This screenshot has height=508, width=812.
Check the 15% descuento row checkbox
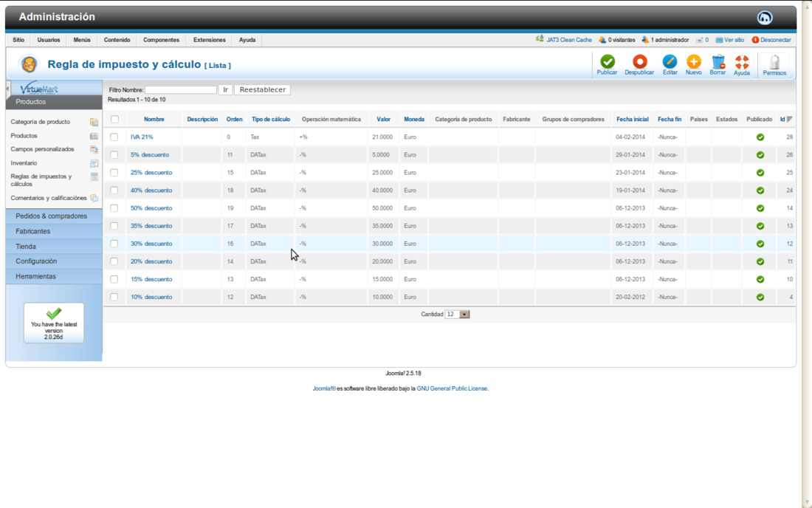point(114,279)
